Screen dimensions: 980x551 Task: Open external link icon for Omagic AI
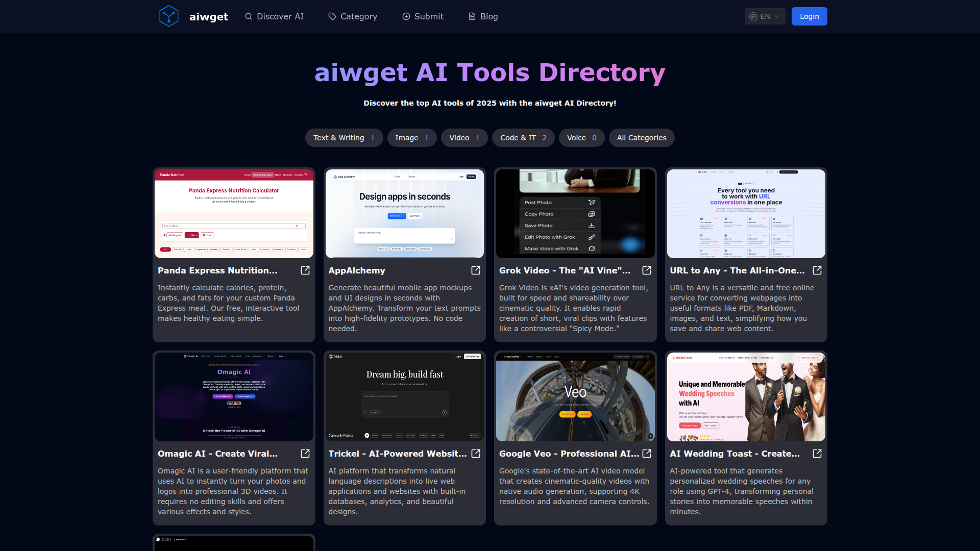pos(305,454)
